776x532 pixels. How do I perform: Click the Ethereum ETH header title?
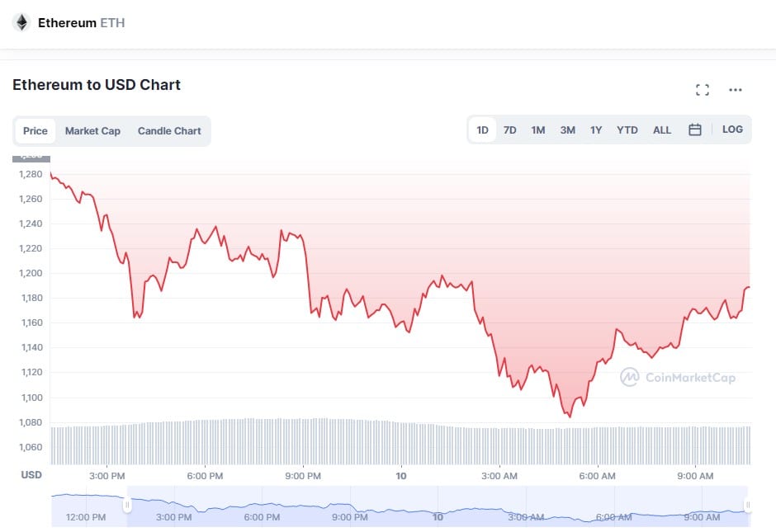[x=81, y=23]
